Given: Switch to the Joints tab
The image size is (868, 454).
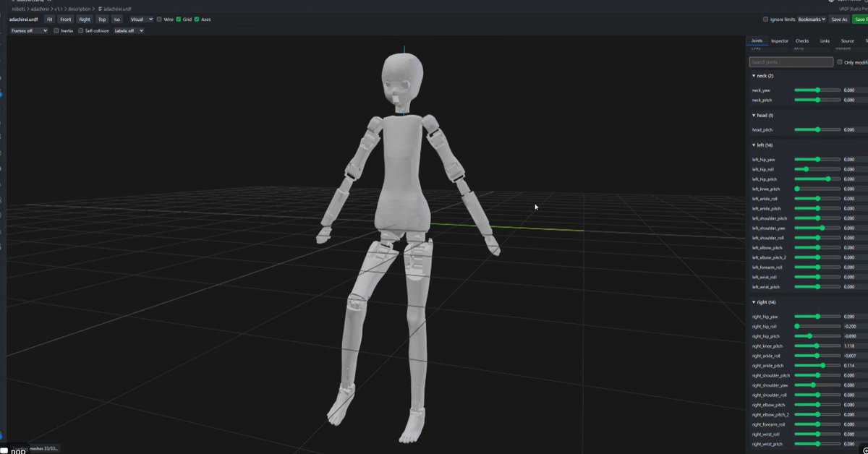Looking at the screenshot, I should click(757, 41).
